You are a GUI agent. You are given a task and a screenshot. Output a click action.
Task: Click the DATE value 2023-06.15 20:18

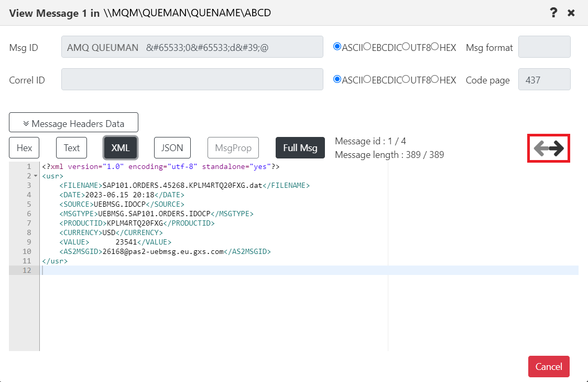[119, 195]
